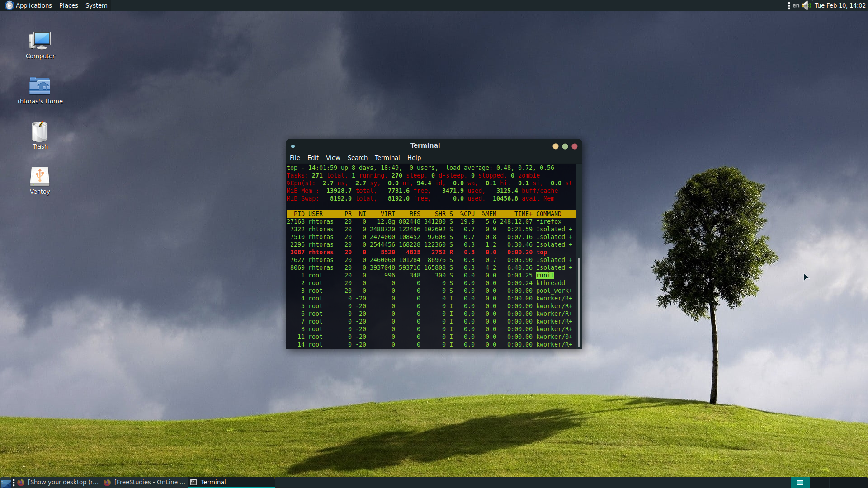The image size is (868, 488).
Task: Open the Search menu in Terminal
Action: click(357, 158)
